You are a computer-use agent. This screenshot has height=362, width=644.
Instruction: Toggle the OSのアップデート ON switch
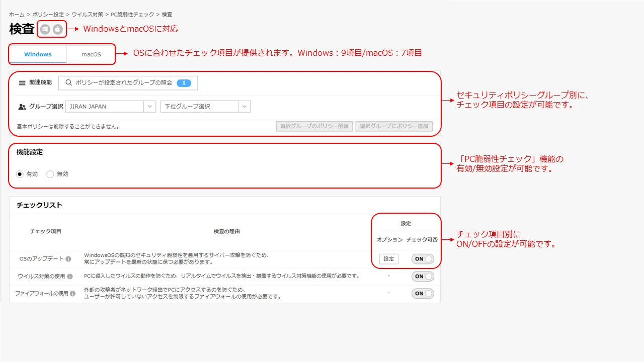coord(423,259)
